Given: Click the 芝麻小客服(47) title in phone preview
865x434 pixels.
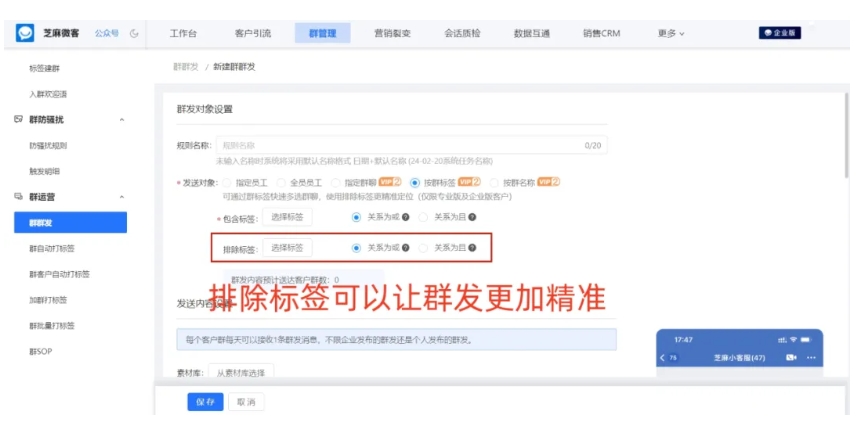Looking at the screenshot, I should (739, 358).
